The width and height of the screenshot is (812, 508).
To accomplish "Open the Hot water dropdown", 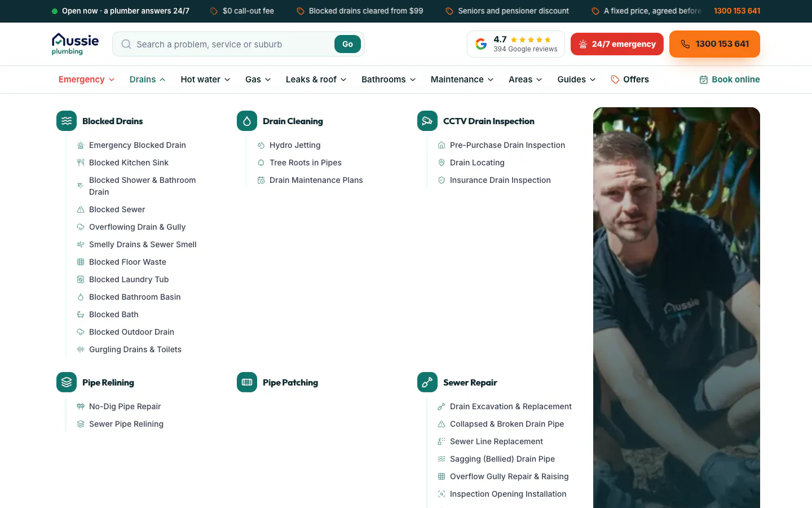I will point(205,80).
